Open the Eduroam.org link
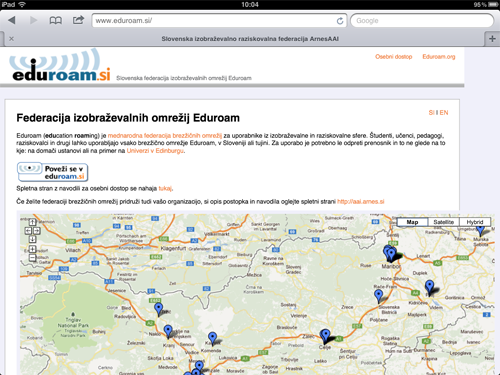 [439, 57]
